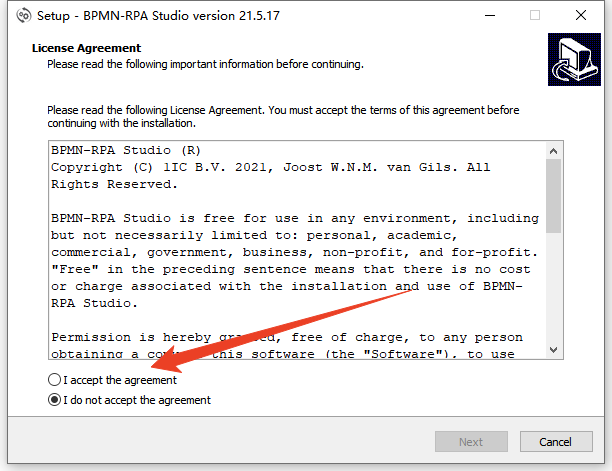Click license scrollbar up arrow
The image size is (612, 471).
point(554,148)
